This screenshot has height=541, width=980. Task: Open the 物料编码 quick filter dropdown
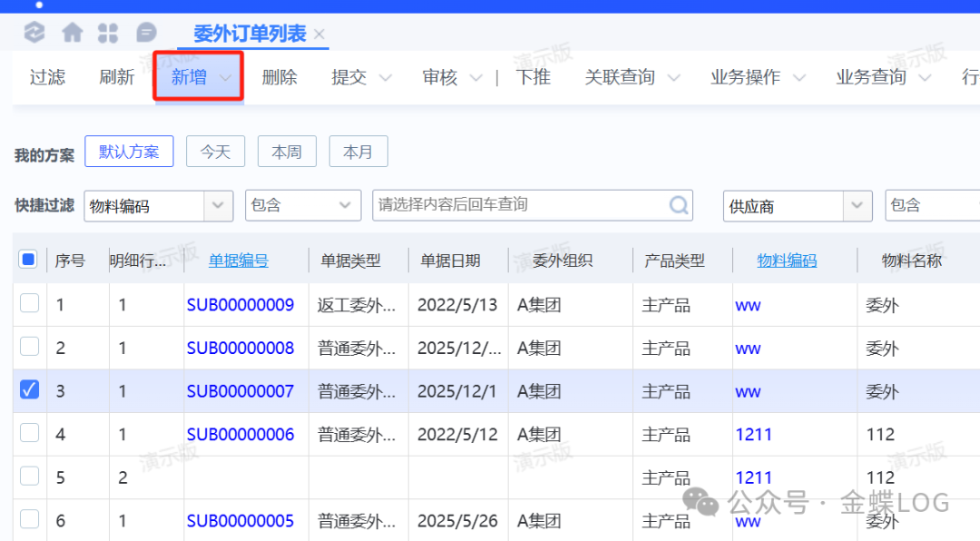click(x=218, y=206)
